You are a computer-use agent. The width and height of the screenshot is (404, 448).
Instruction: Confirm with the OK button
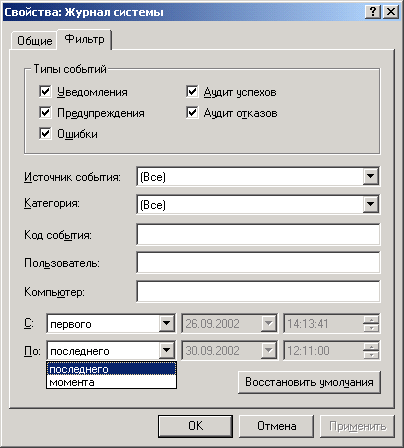point(195,426)
